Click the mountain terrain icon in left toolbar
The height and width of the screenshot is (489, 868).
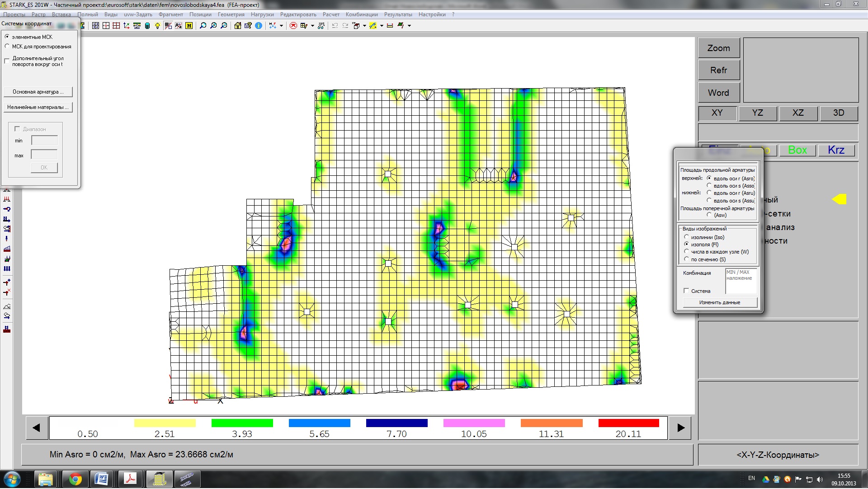(x=7, y=306)
